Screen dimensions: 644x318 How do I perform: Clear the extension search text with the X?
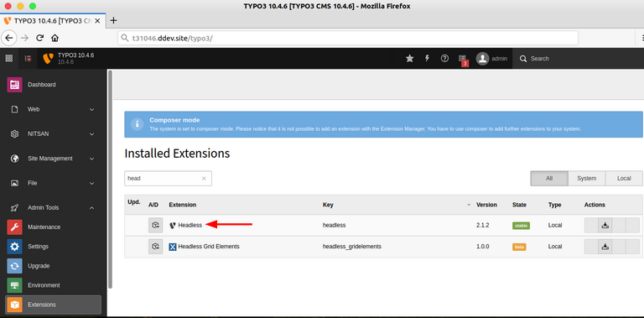pyautogui.click(x=204, y=179)
